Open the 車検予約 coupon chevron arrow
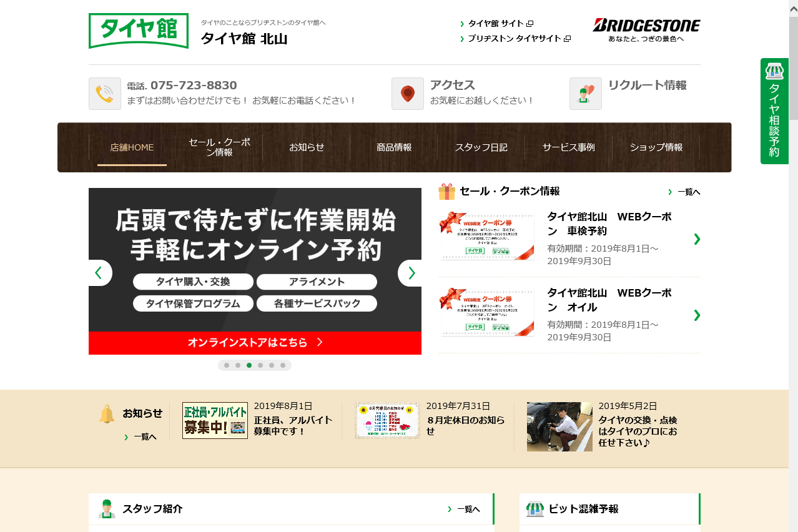Viewport: 798px width, 532px height. point(697,239)
